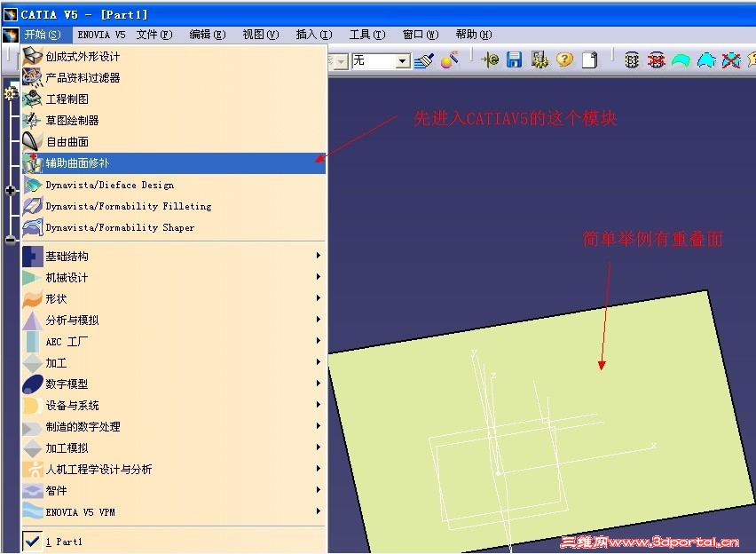756x554 pixels.
Task: Choose 草图绘制器 sketcher workbench
Action: [x=174, y=120]
